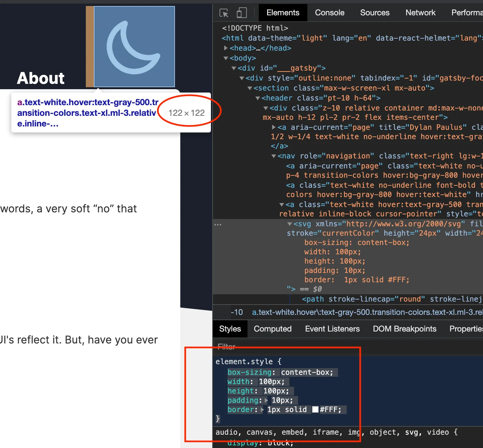
Task: Switch to the Computed tab
Action: pos(272,329)
